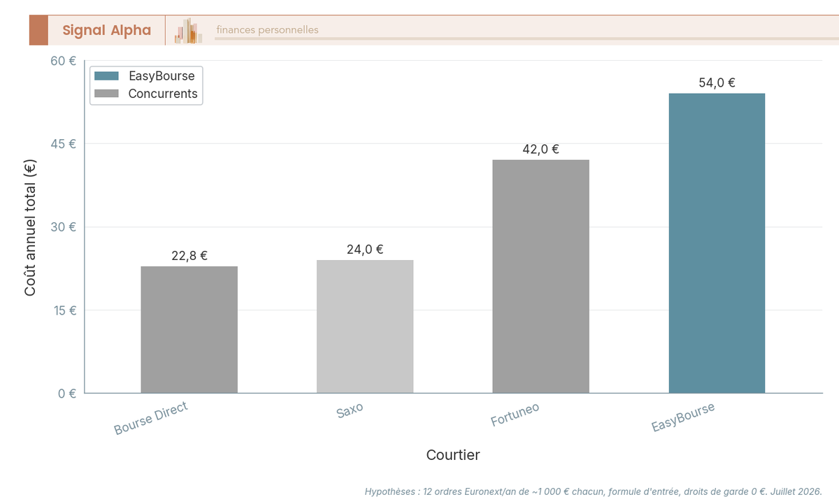This screenshot has width=839, height=504.
Task: Click the Coût annuel total (€) axis title
Action: pyautogui.click(x=30, y=227)
